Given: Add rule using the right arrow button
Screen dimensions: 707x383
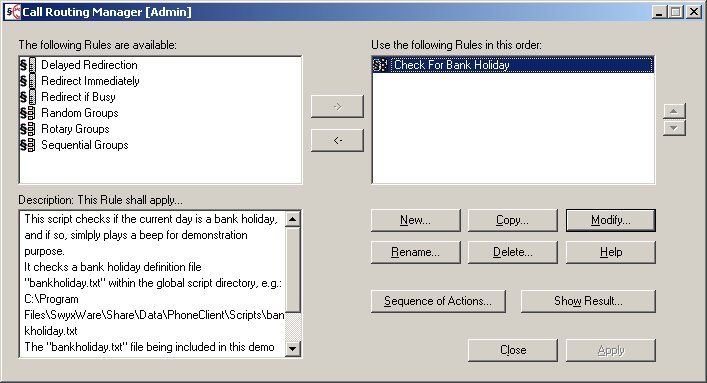Looking at the screenshot, I should (337, 106).
